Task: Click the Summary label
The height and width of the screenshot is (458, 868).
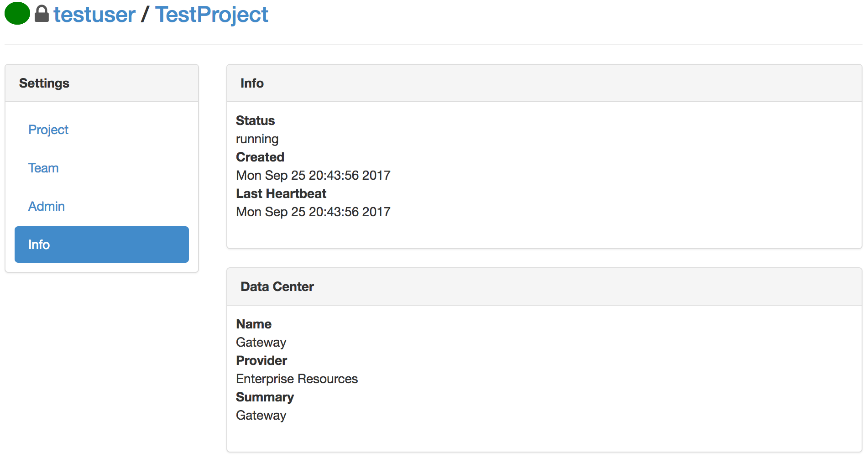Action: coord(265,397)
